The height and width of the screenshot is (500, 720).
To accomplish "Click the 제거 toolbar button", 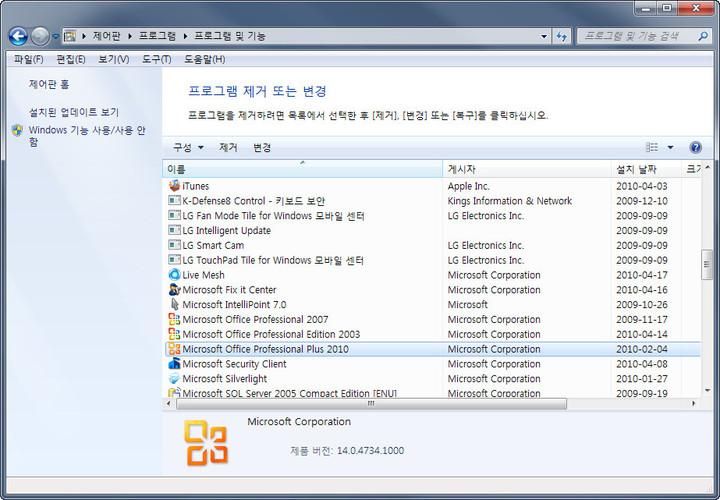I will coord(228,147).
